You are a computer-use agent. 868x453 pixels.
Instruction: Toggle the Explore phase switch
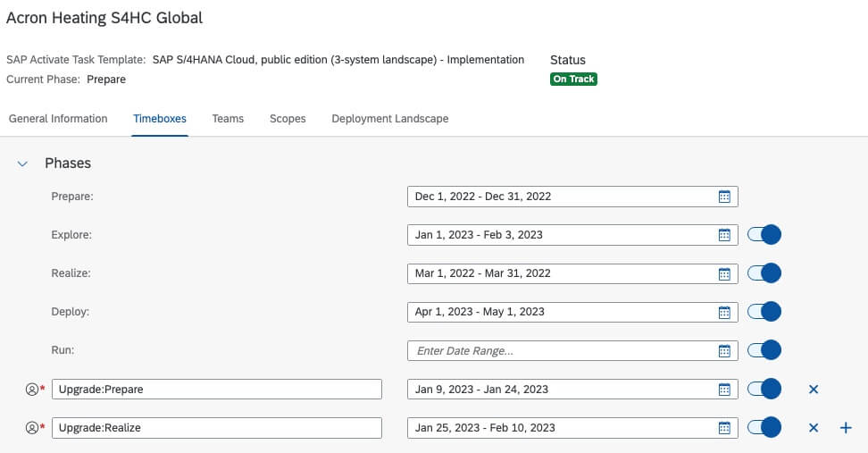[x=764, y=235]
